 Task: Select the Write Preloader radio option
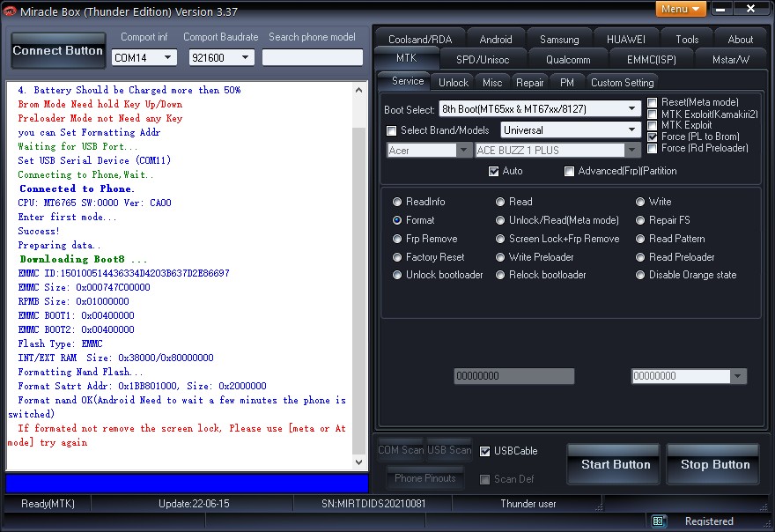tap(500, 257)
